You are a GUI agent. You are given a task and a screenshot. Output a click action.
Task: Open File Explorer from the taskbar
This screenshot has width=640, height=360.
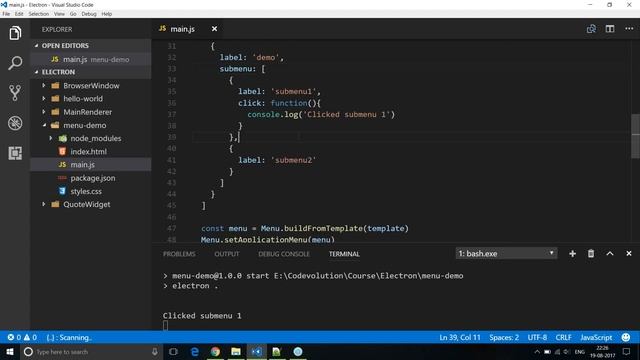click(x=236, y=351)
